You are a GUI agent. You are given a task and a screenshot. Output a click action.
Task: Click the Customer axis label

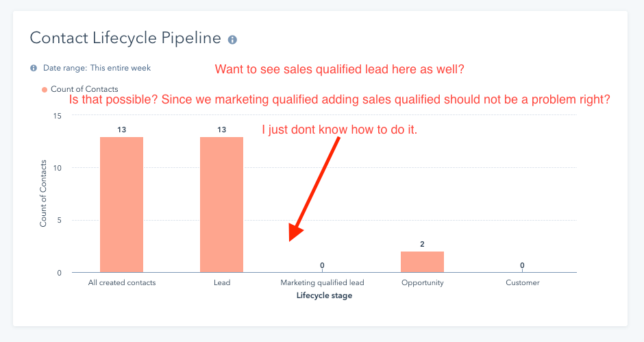[523, 283]
